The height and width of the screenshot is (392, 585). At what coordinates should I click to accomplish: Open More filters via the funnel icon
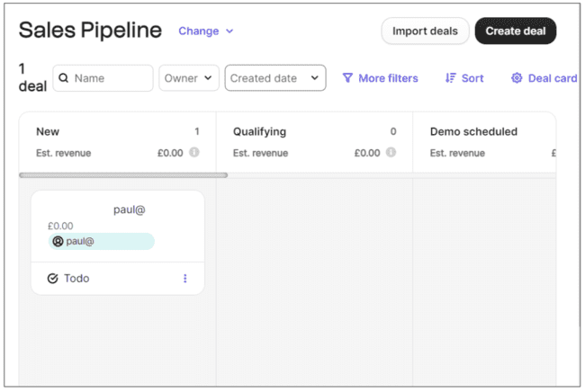pos(347,78)
